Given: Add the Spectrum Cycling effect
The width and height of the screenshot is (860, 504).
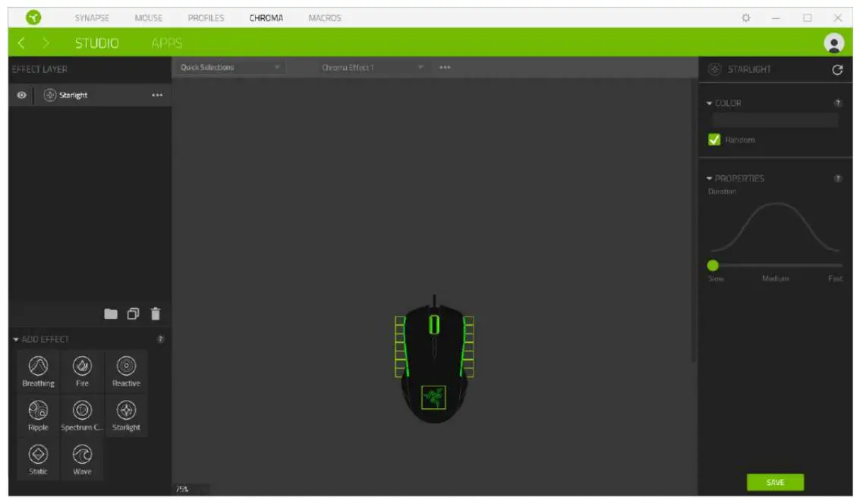Looking at the screenshot, I should pyautogui.click(x=82, y=415).
